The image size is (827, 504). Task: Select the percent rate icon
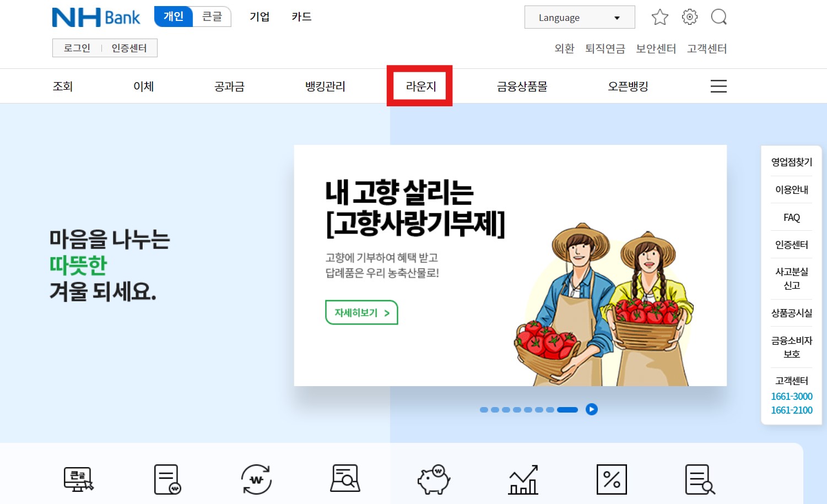pyautogui.click(x=612, y=478)
